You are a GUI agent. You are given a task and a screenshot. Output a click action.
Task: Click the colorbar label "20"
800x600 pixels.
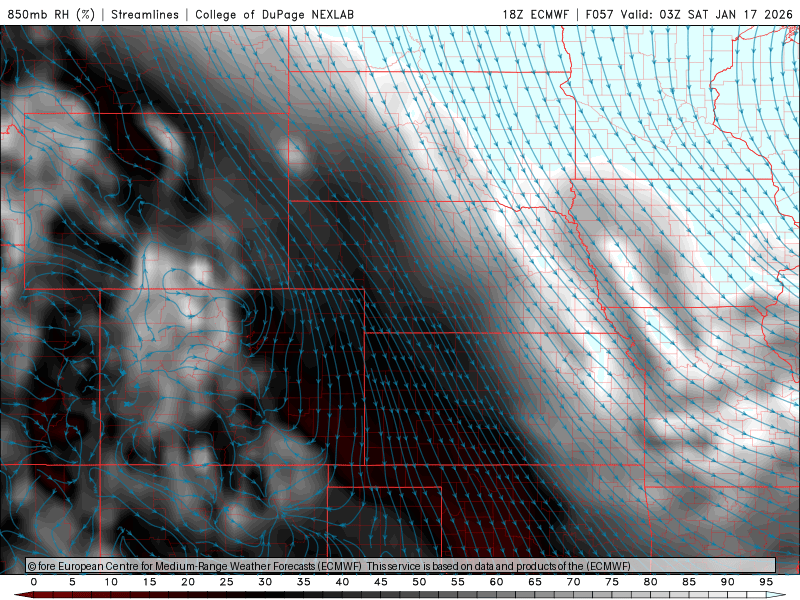pos(188,582)
